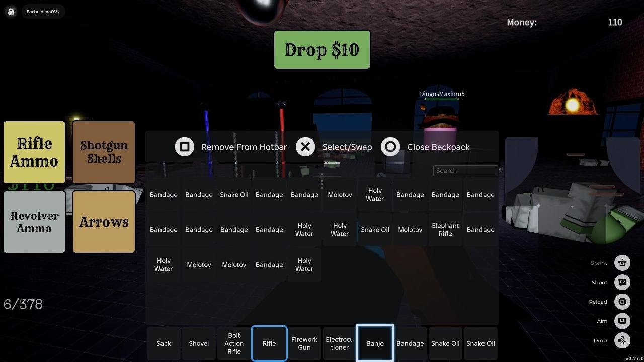The width and height of the screenshot is (644, 362).
Task: Buy Revolver Ammo
Action: coord(34,222)
